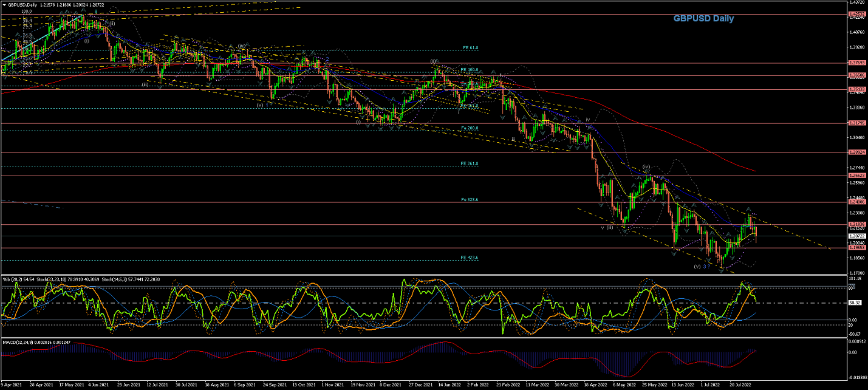Select the 1.26623 horizontal level price tag
Screen dimensions: 868x390
click(x=857, y=176)
